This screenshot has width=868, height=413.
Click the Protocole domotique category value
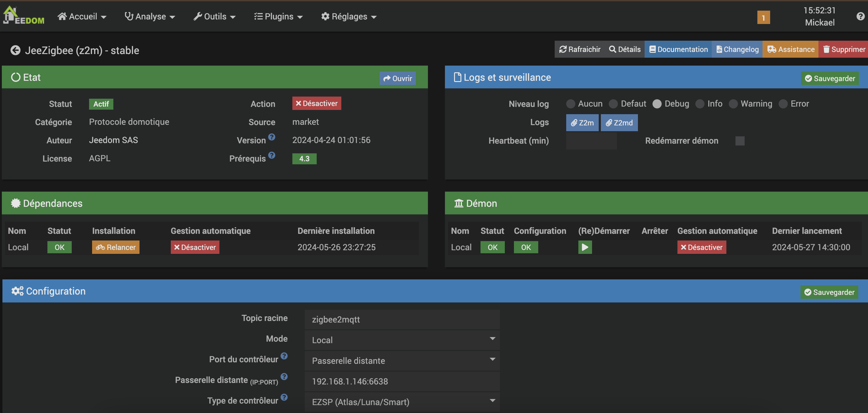129,122
